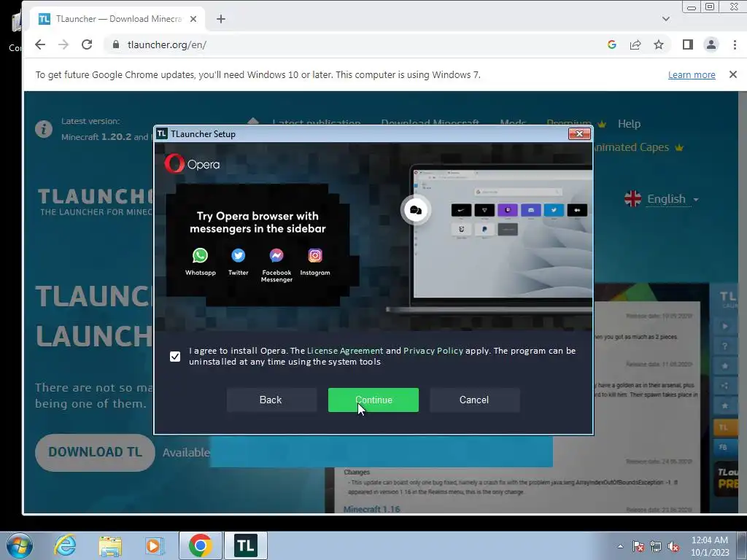Bookmark this page with the star icon
The width and height of the screenshot is (747, 560).
coord(659,44)
